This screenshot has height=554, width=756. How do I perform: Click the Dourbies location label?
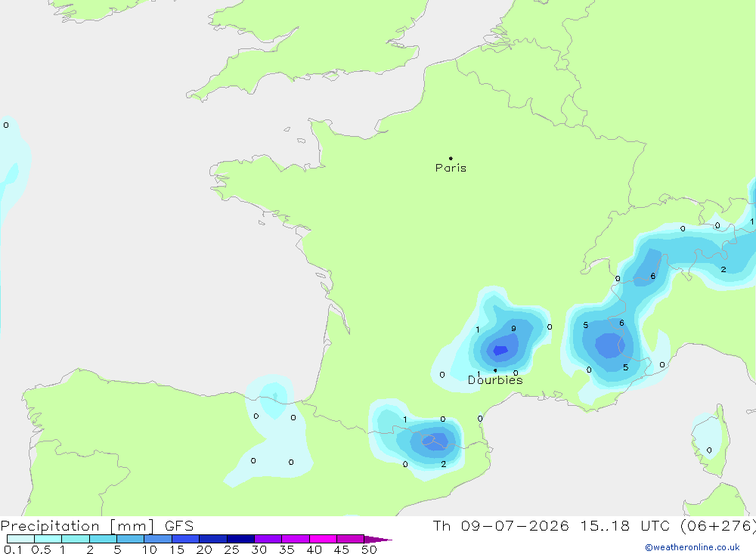495,380
